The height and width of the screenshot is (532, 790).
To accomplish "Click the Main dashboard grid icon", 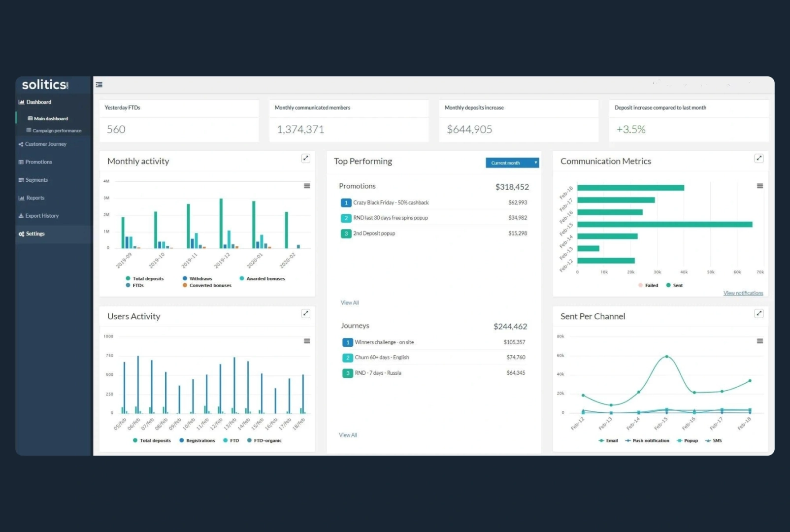I will (30, 119).
